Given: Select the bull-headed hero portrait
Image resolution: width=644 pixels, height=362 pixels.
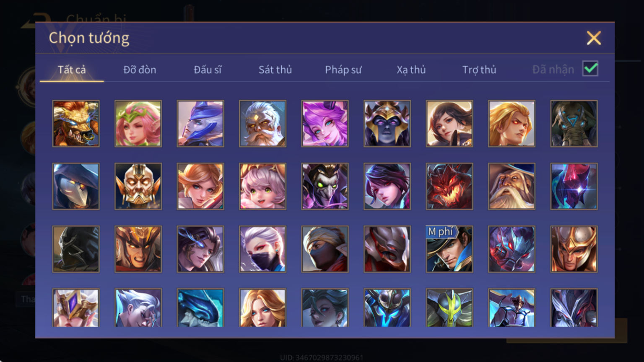Looking at the screenshot, I should click(x=76, y=124).
